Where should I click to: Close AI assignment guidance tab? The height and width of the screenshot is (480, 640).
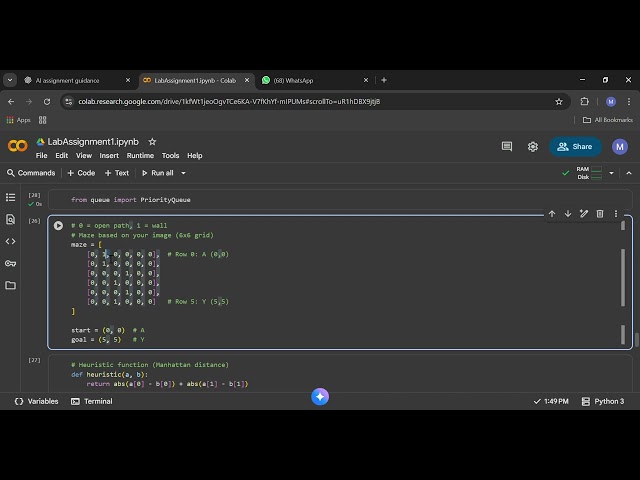point(128,80)
